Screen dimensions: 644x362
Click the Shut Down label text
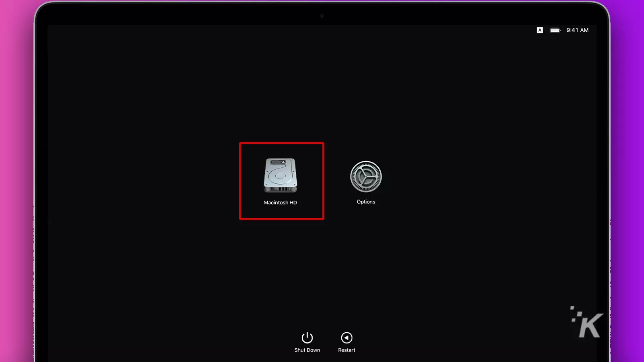pos(307,350)
